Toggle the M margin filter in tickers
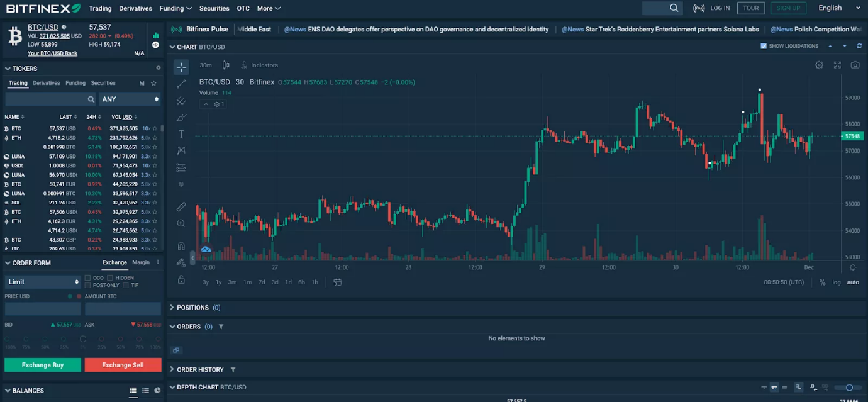Image resolution: width=868 pixels, height=402 pixels. (x=142, y=83)
